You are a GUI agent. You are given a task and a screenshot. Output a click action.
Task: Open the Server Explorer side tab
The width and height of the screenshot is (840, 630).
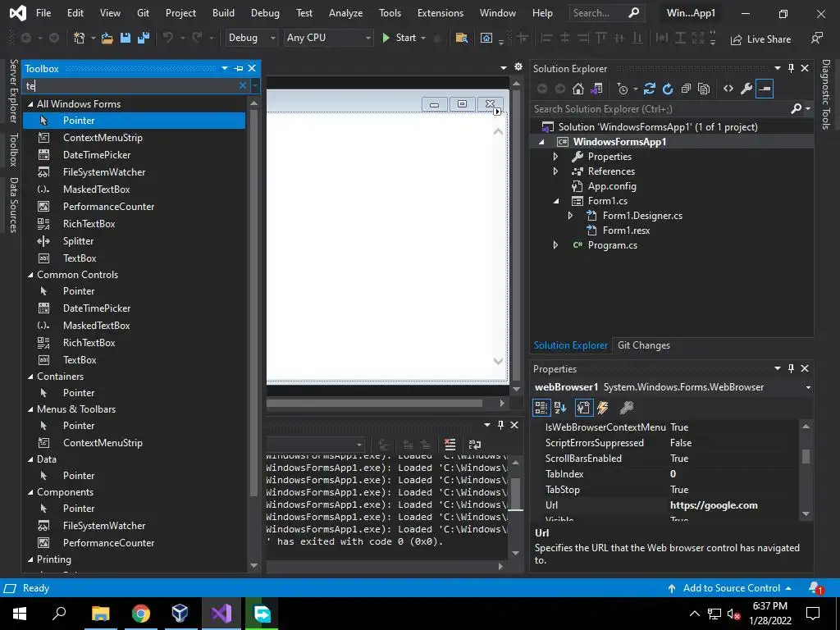tap(14, 90)
